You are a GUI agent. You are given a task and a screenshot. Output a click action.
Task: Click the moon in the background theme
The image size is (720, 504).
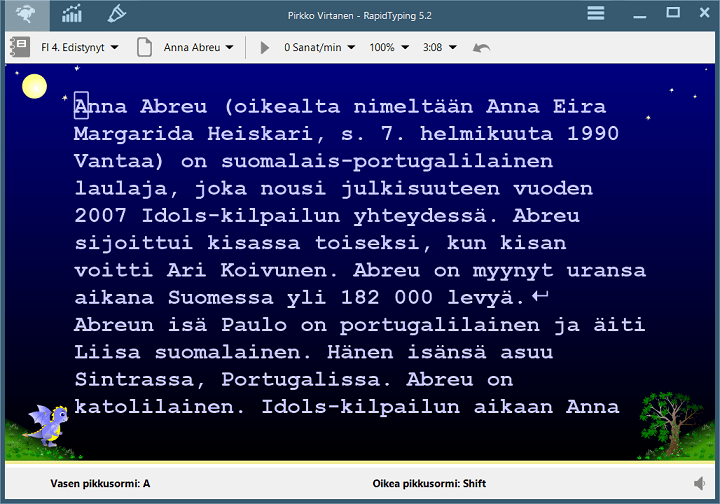click(x=34, y=86)
